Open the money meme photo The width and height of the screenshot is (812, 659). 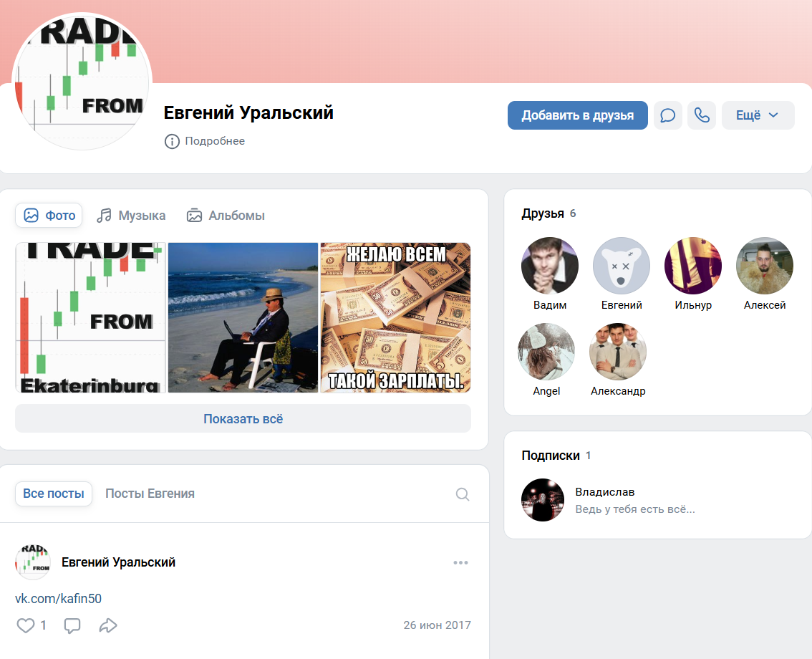[396, 317]
